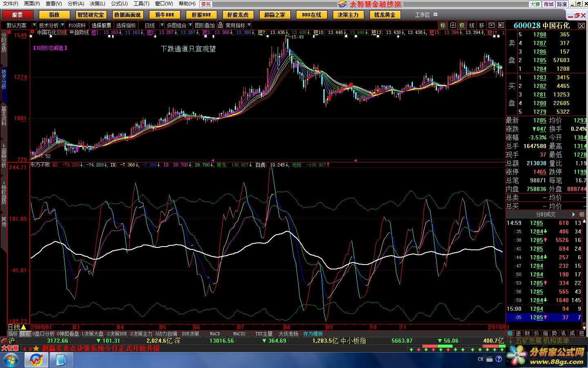Select the 线 line drawing icon
The image size is (588, 368).
click(x=472, y=25)
